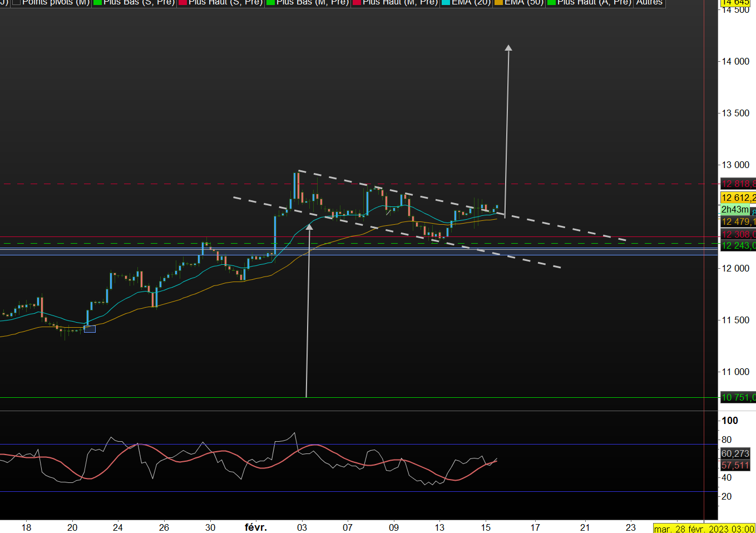Click the 17 label on the date axis
This screenshot has width=756, height=533.
pos(535,527)
